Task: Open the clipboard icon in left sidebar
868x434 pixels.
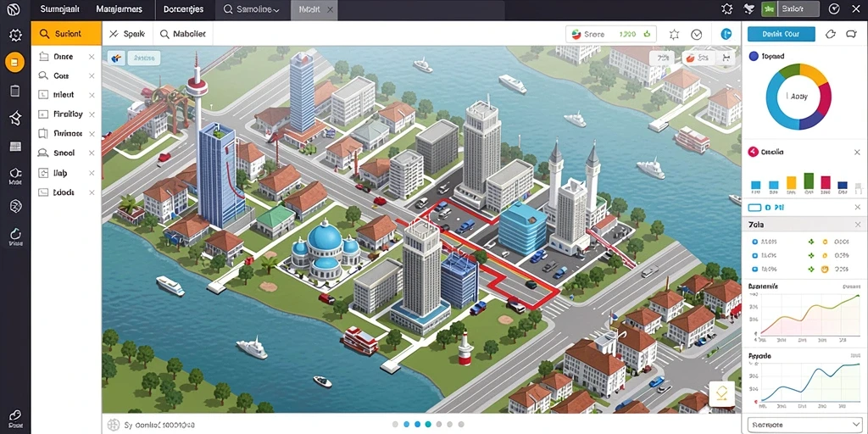Action: pos(15,92)
